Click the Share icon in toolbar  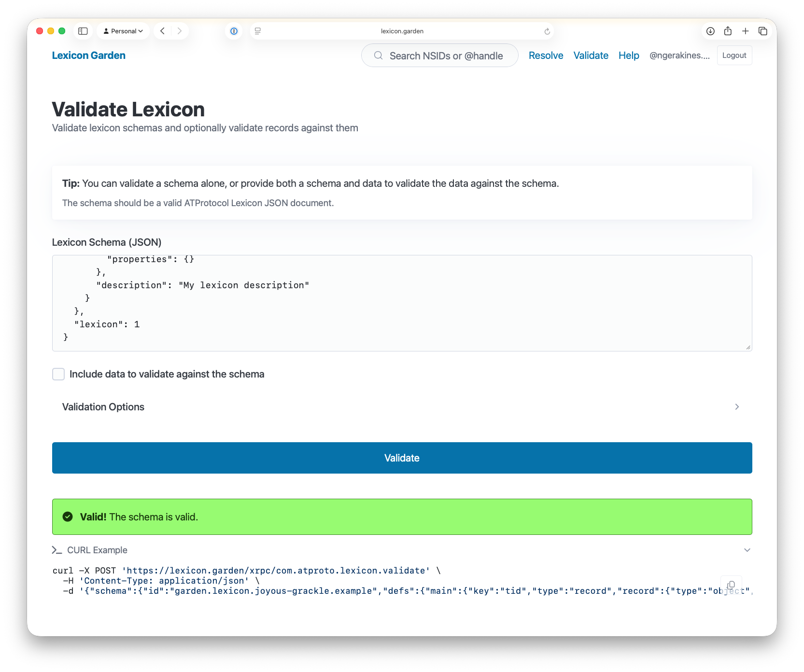click(x=728, y=31)
